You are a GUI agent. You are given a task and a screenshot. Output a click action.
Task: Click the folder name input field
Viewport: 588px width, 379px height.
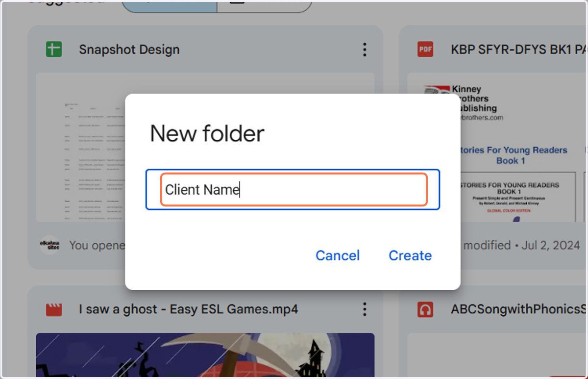[293, 190]
